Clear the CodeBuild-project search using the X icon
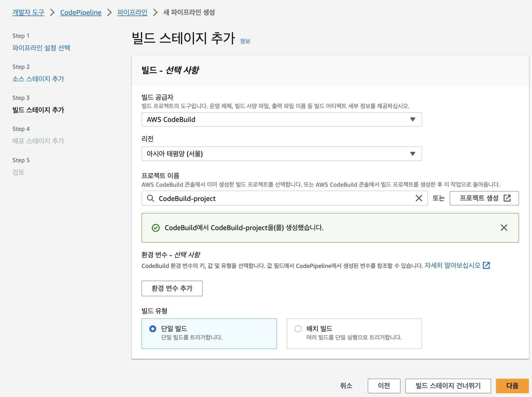Image resolution: width=532 pixels, height=397 pixels. coord(419,198)
